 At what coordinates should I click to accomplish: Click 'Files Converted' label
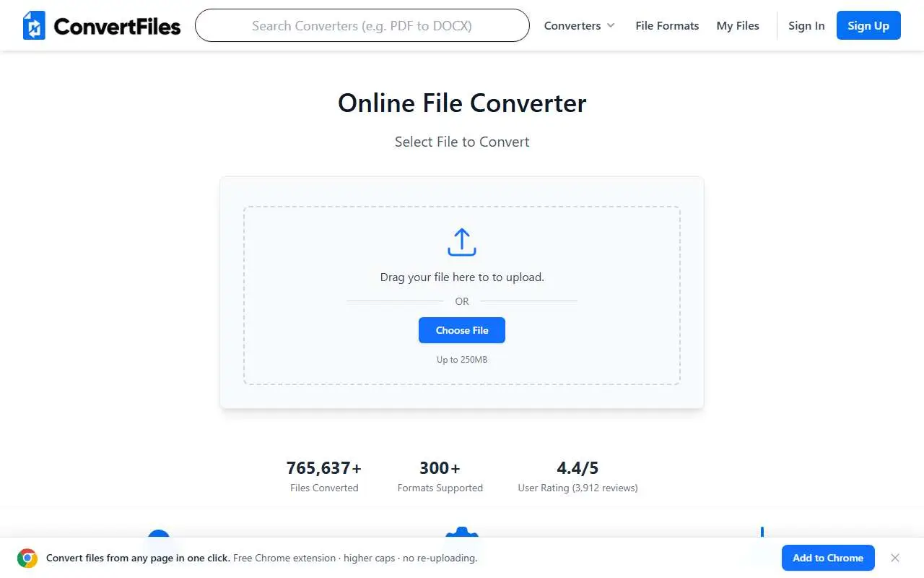tap(324, 488)
